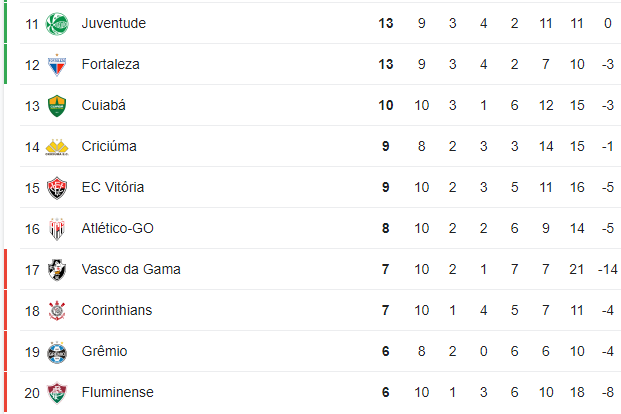621x414 pixels.
Task: Click the Fortaleza club crest icon
Action: [x=57, y=65]
